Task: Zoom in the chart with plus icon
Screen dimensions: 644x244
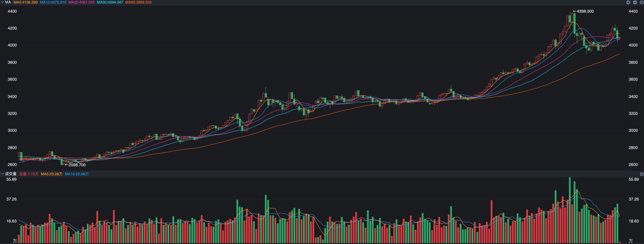Action: pyautogui.click(x=628, y=2)
